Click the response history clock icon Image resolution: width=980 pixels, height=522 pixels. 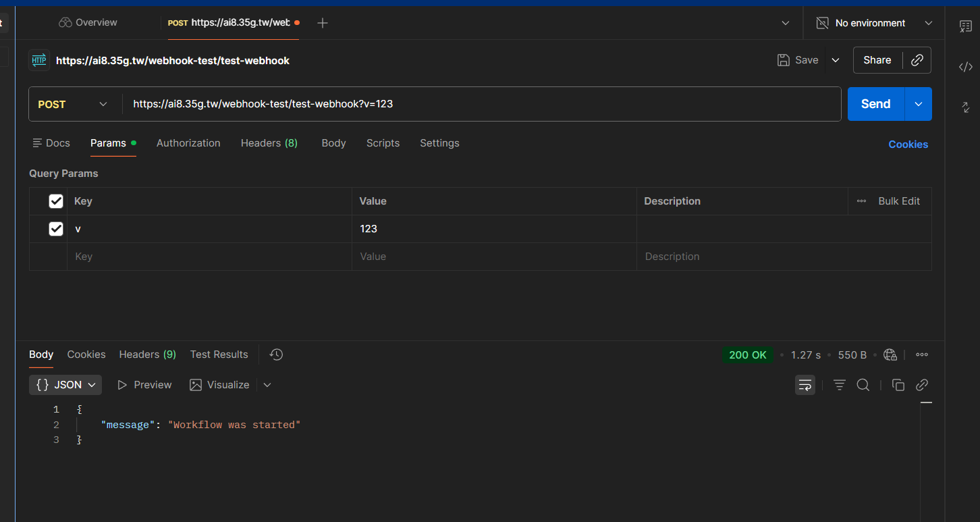276,355
